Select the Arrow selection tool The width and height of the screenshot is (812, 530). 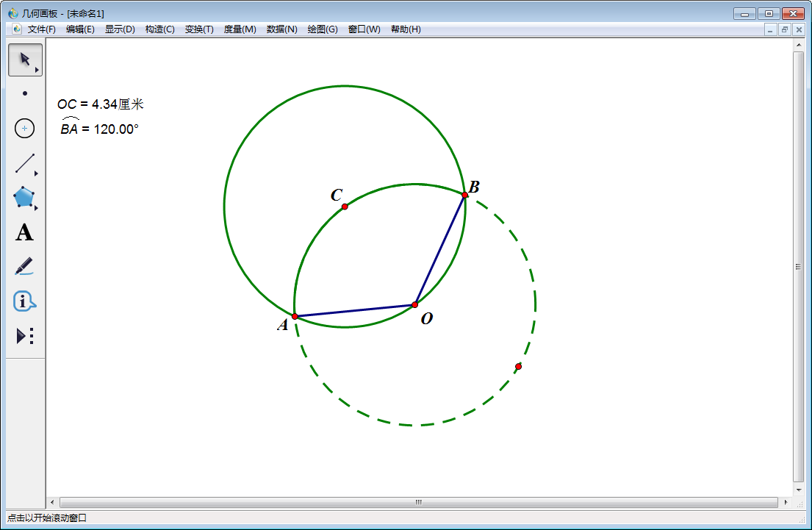[25, 60]
